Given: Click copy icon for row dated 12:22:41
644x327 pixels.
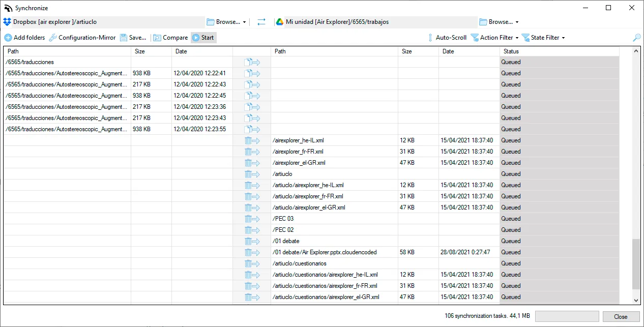Looking at the screenshot, I should pos(252,73).
